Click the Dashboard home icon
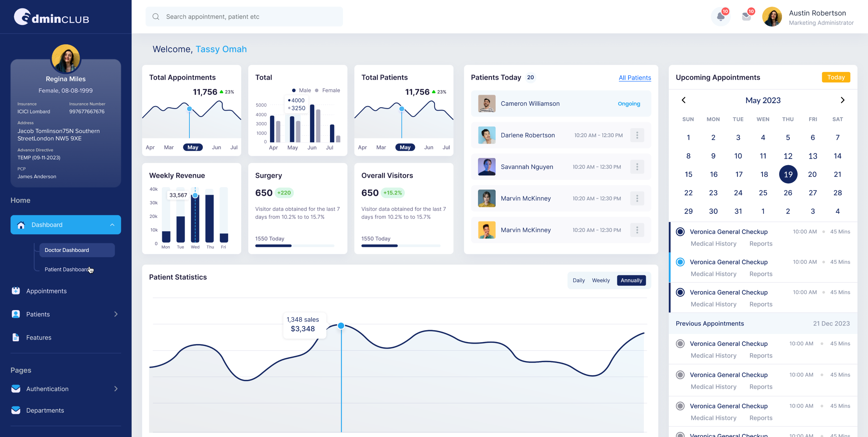 tap(21, 225)
